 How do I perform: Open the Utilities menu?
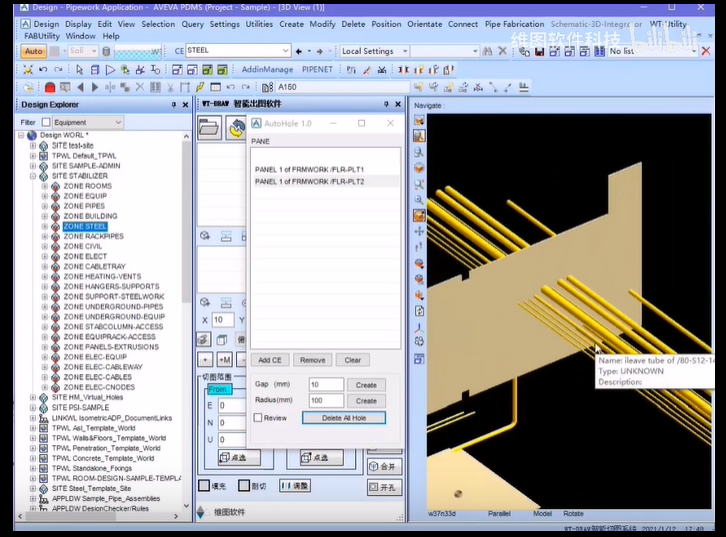pos(259,24)
